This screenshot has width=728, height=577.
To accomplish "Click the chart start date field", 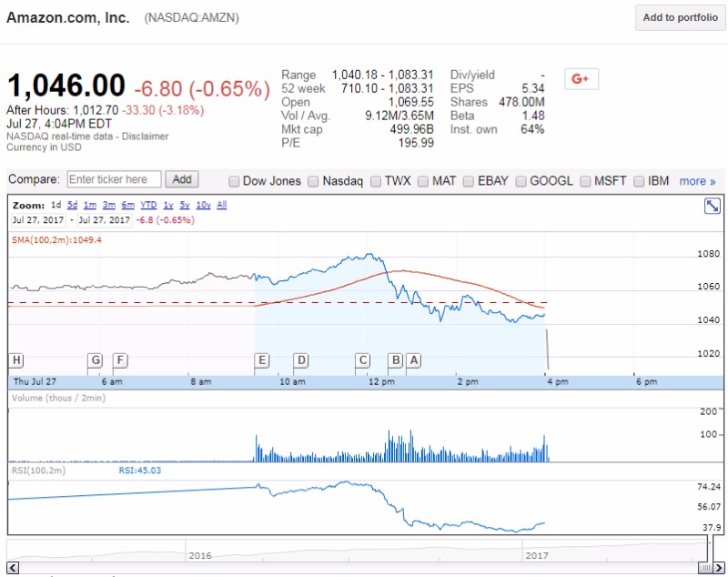I will [38, 220].
